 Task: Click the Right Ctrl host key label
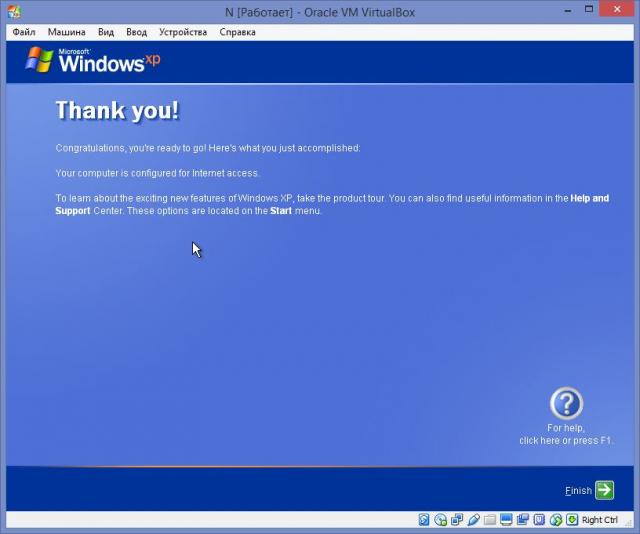[x=600, y=520]
